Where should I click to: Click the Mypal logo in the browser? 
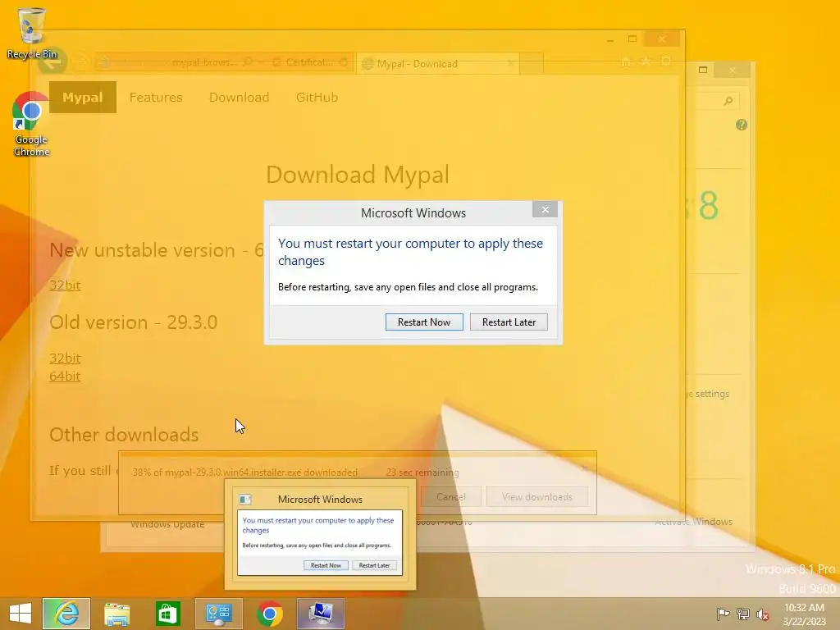[x=83, y=97]
